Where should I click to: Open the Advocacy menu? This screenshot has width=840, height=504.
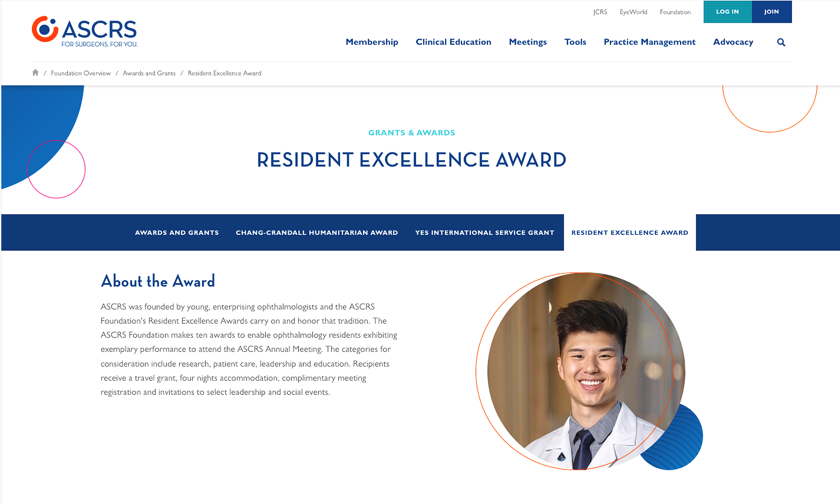[x=733, y=42]
